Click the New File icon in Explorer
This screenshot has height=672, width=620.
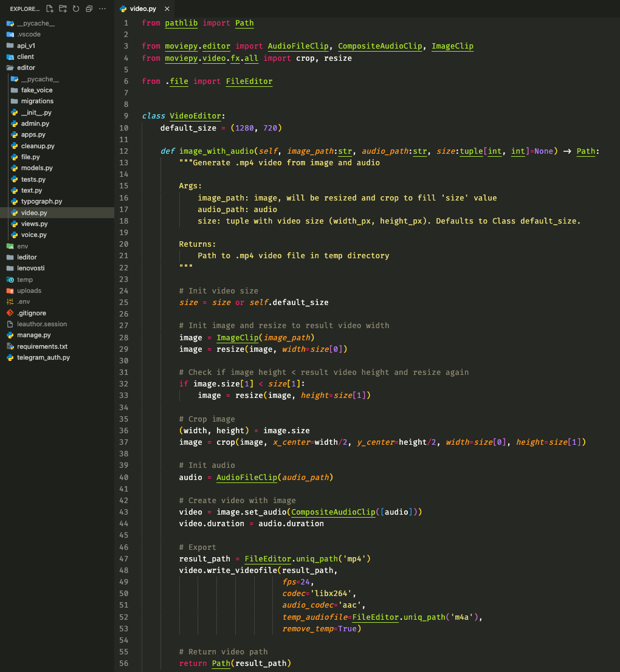[x=50, y=9]
